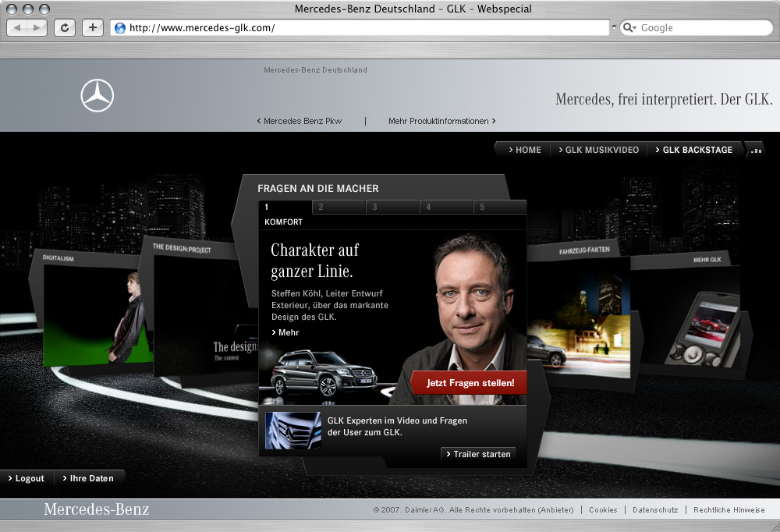Click the "KOMFORT" tab subtitle
This screenshot has width=780, height=532.
pyautogui.click(x=284, y=222)
